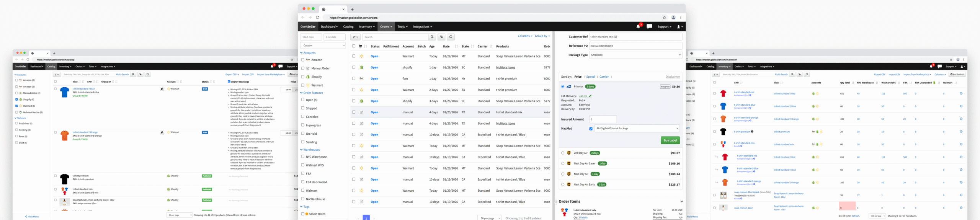Click the user account icon in orders header
The width and height of the screenshot is (980, 220).
coord(679,27)
